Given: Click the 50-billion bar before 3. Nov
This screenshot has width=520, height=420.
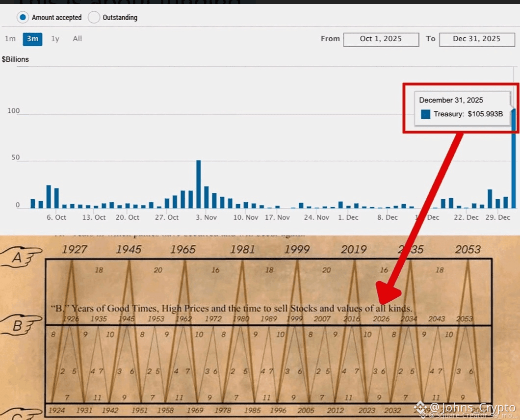Looking at the screenshot, I should coord(199,184).
